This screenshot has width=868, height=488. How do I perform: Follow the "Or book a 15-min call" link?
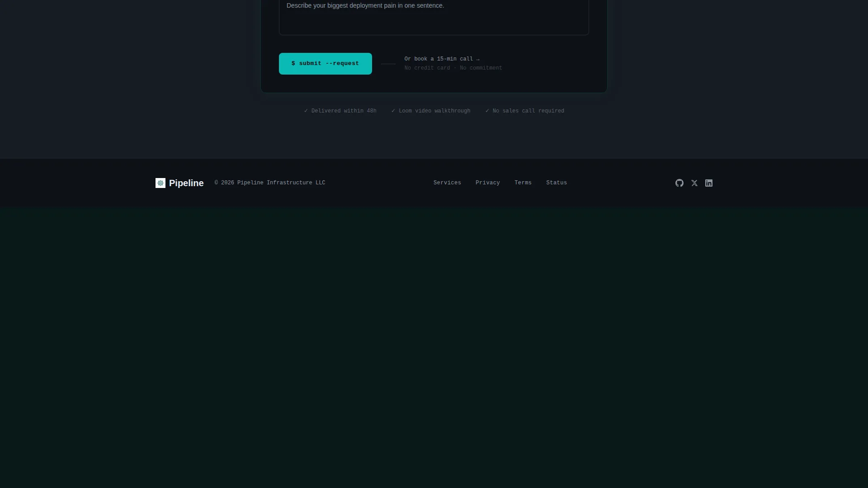tap(442, 59)
